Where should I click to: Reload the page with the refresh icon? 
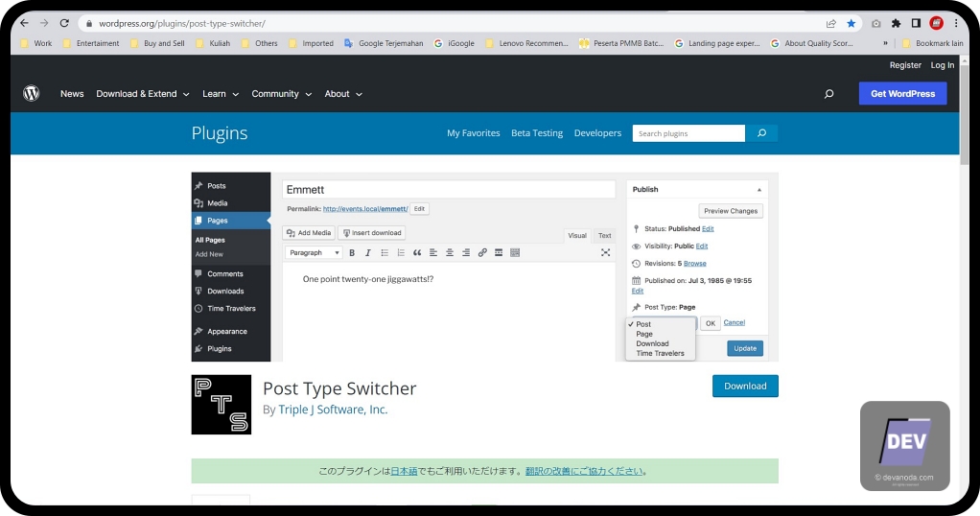(x=63, y=23)
